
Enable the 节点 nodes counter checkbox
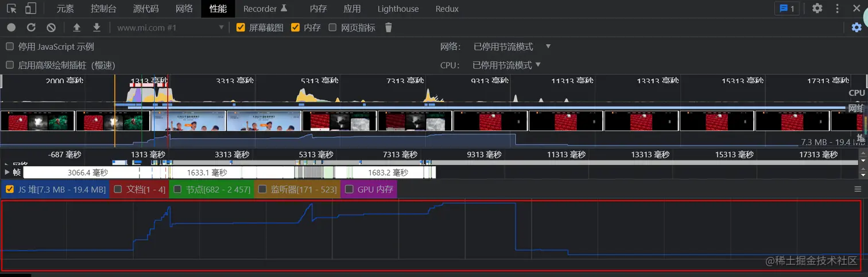(177, 189)
